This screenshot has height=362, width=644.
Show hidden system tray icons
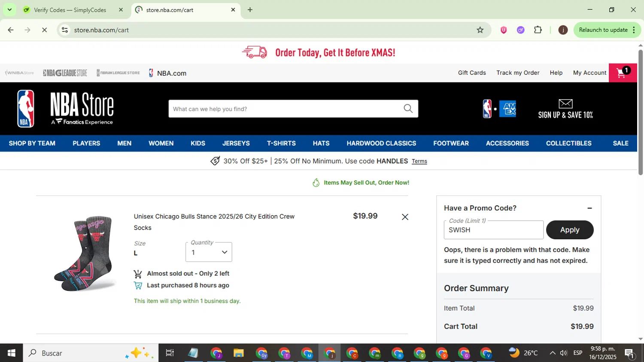[552, 353]
